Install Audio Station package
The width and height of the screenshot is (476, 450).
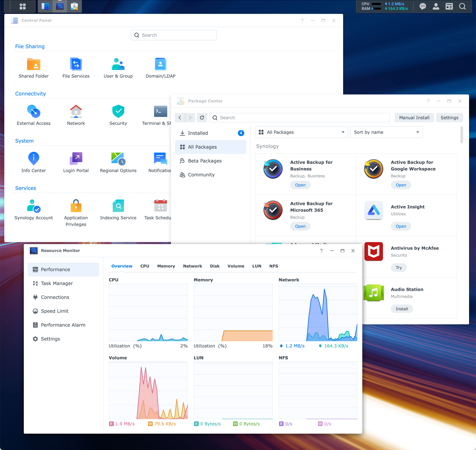pos(402,309)
